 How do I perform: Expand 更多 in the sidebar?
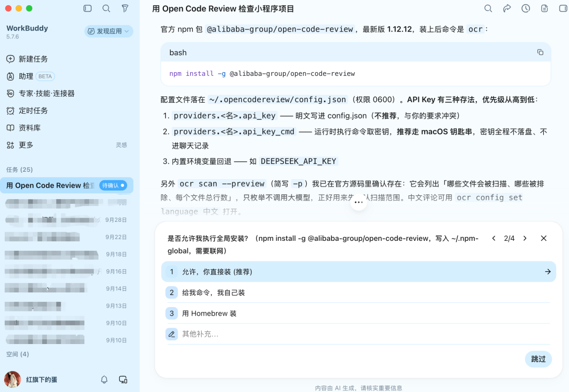(x=20, y=145)
